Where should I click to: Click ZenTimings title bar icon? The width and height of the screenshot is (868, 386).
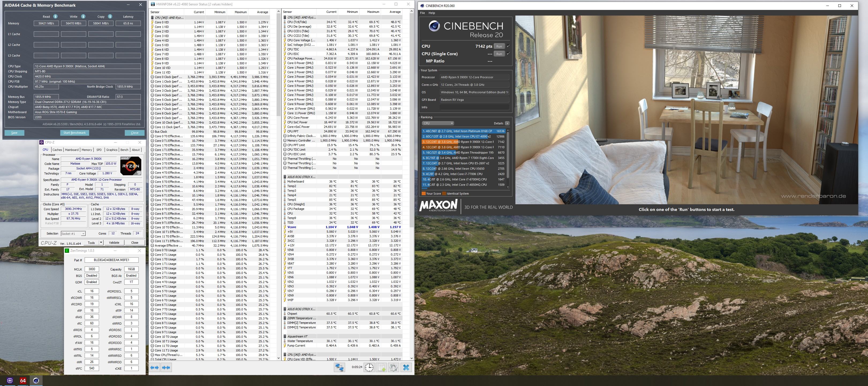point(67,251)
